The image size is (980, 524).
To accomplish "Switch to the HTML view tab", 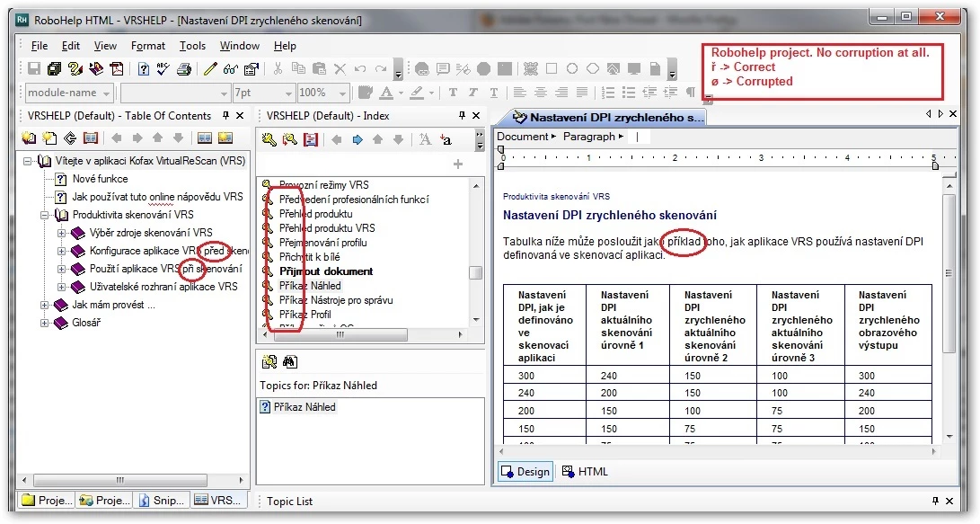I will [x=585, y=472].
